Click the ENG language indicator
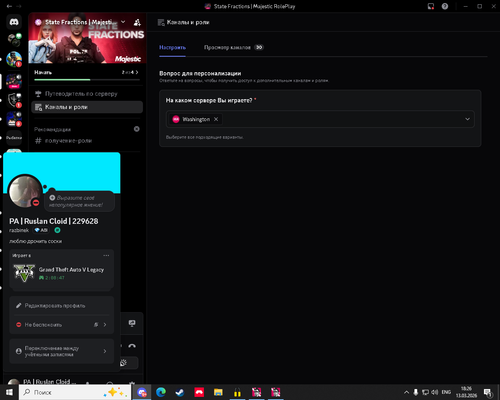Screen dimensions: 500x400 coord(446,392)
